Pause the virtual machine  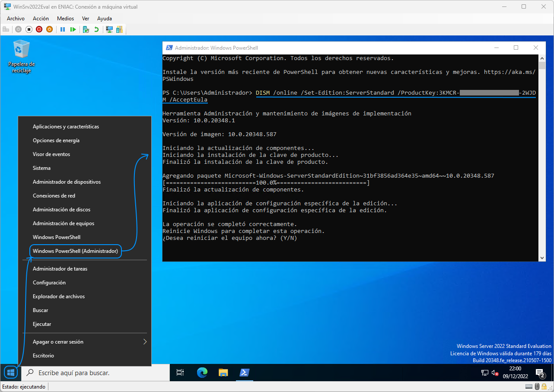point(63,29)
